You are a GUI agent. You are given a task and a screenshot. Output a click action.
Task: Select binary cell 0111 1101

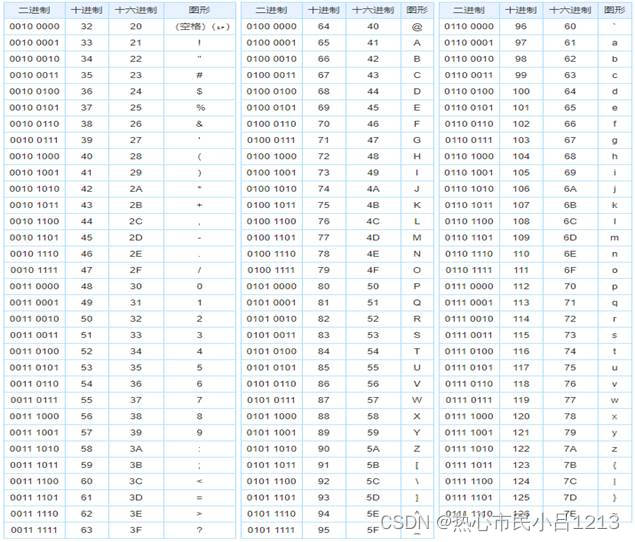point(469,497)
